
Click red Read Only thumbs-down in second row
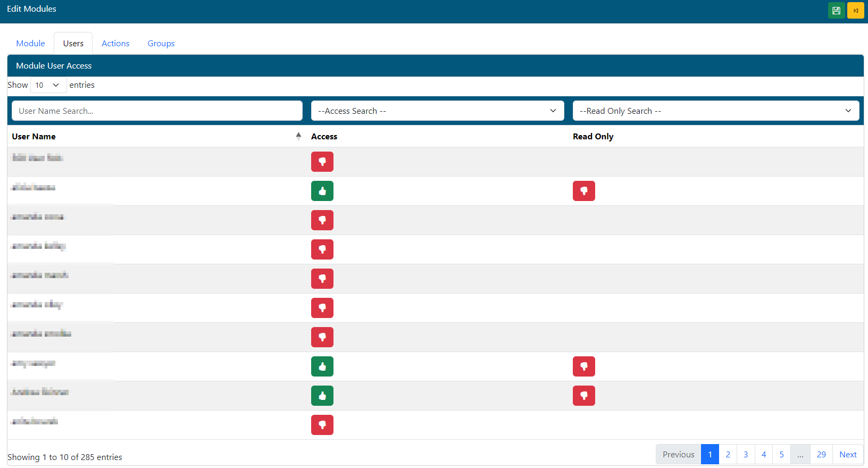(583, 191)
